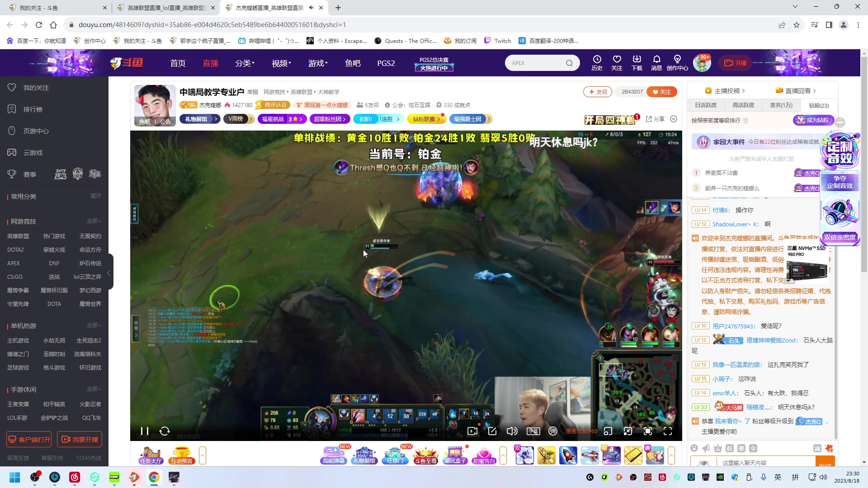This screenshot has width=868, height=488.
Task: Mute the stream volume speaker icon
Action: (512, 431)
